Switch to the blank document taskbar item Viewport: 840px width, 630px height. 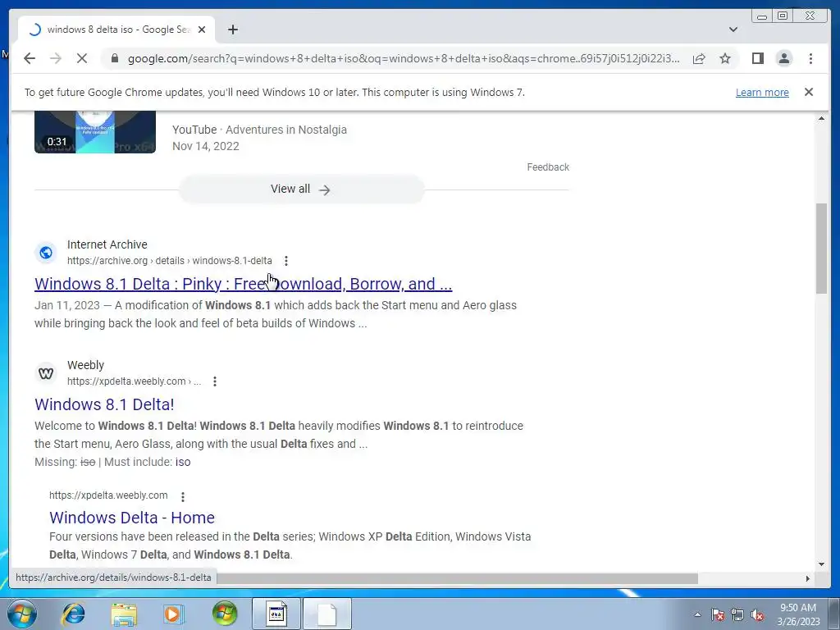(x=327, y=614)
